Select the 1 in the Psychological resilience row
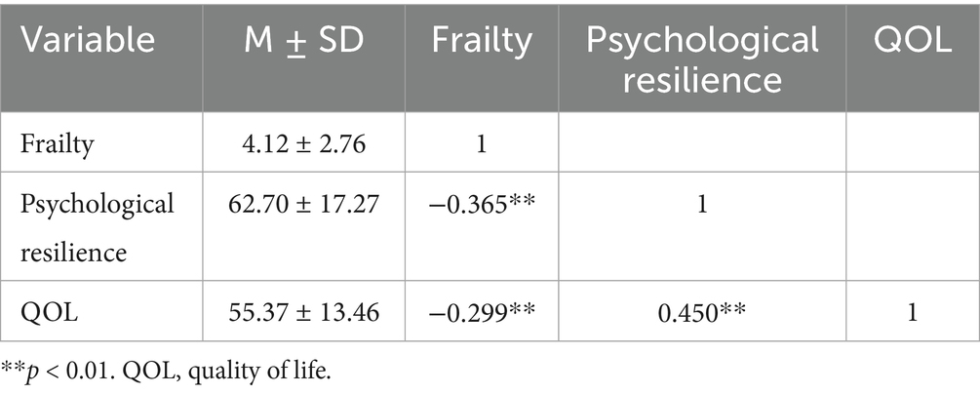 (x=699, y=206)
